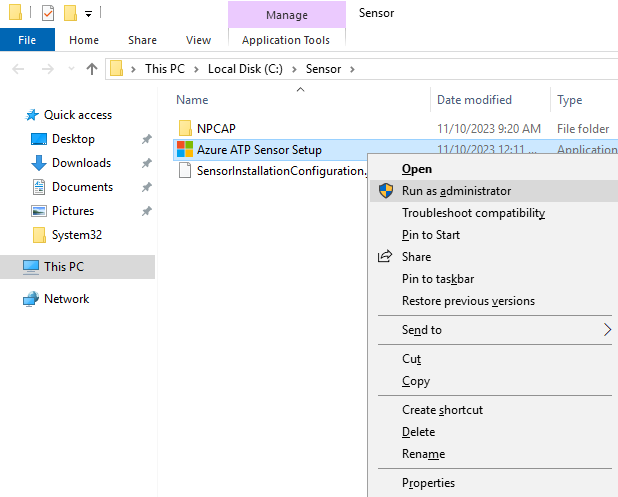Image resolution: width=618 pixels, height=497 pixels.
Task: Click the Desktop icon in sidebar
Action: (x=39, y=139)
